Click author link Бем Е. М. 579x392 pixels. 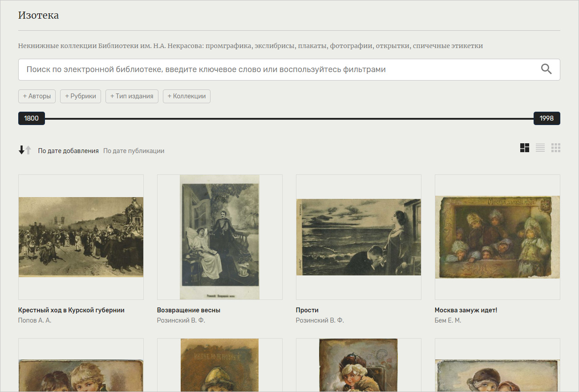point(448,320)
